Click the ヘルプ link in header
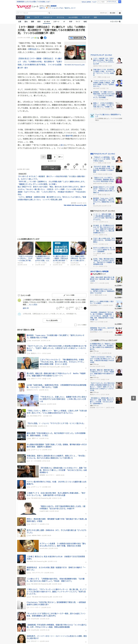This screenshot has height=644, width=138. (x=94, y=2)
